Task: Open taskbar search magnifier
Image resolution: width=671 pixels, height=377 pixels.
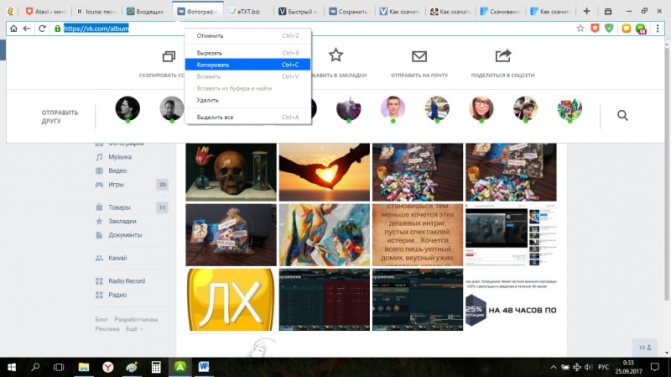Action: 36,367
